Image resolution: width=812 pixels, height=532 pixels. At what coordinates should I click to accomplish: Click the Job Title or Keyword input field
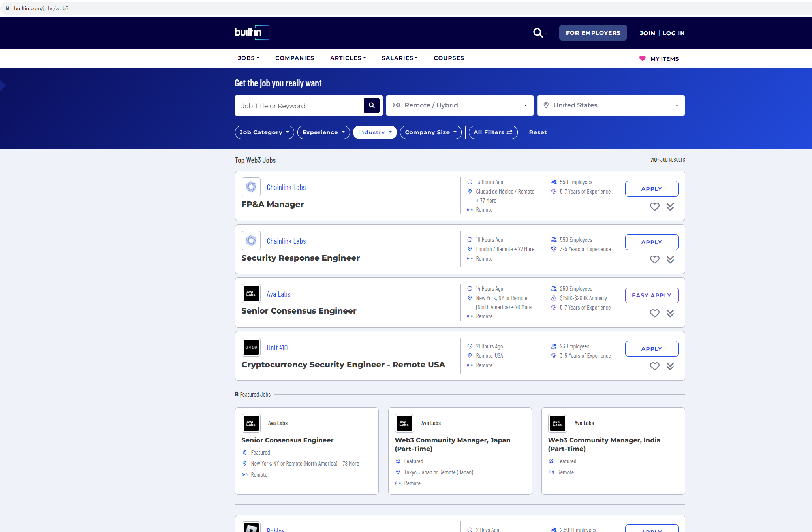point(300,105)
